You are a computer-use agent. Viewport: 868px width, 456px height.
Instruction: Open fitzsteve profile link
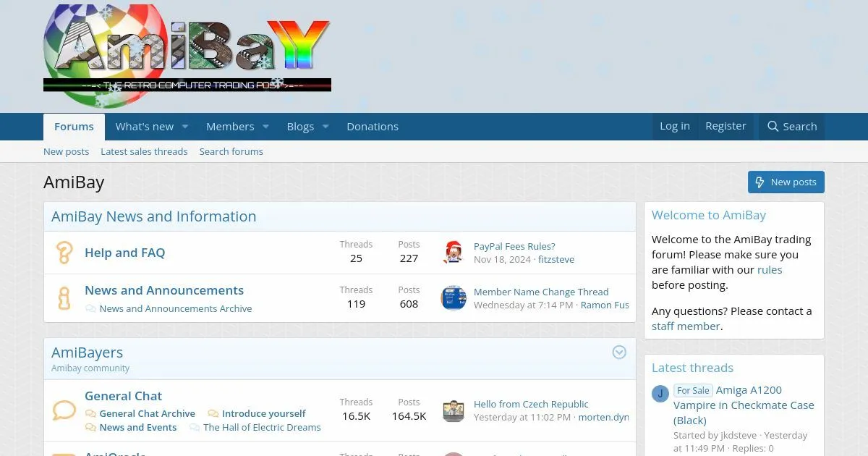pos(556,259)
